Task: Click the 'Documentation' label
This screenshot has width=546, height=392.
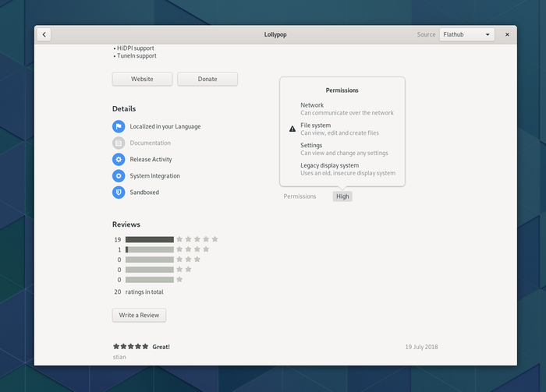Action: (x=150, y=143)
